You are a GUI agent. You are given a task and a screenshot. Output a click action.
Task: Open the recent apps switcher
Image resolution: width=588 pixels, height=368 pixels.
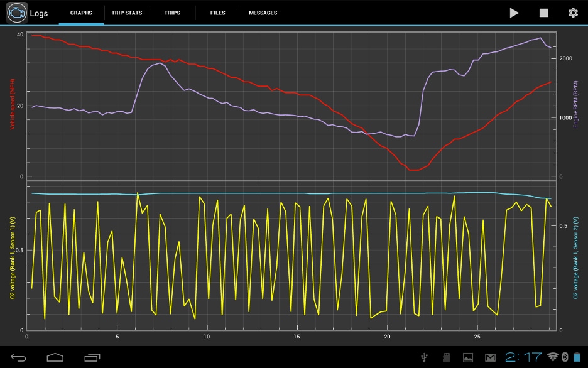click(x=92, y=357)
